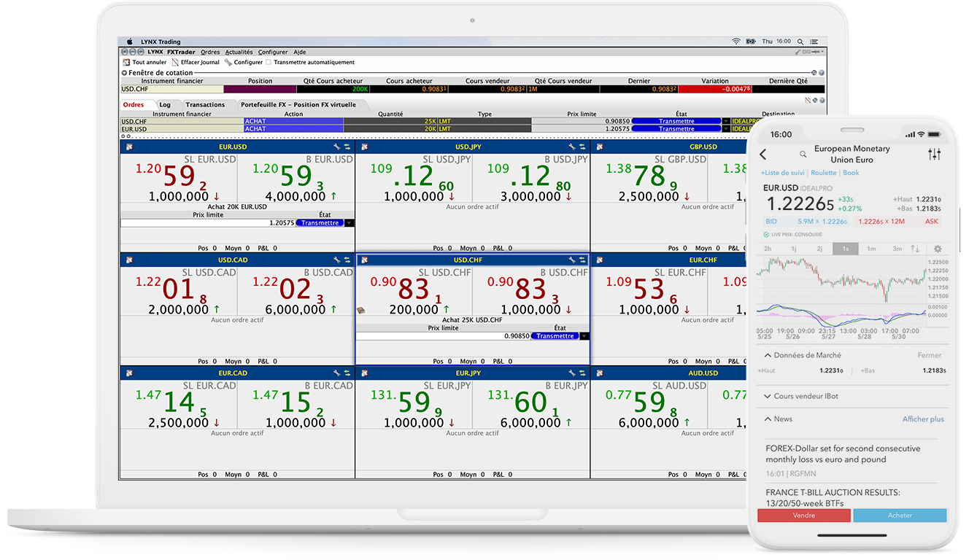Click the 0.90850 limit price field in USD.CHF cell
This screenshot has height=560, width=969.
click(444, 336)
